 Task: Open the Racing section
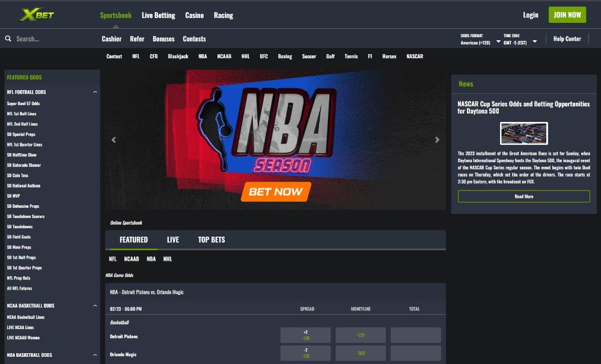click(224, 16)
